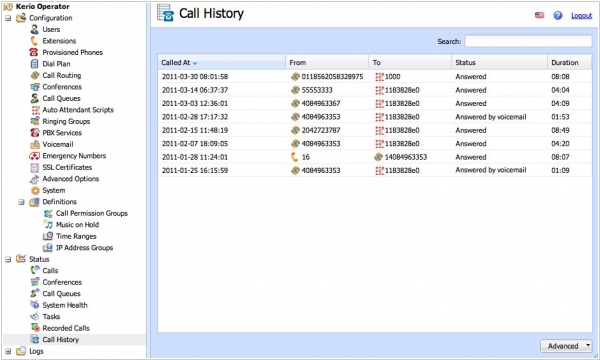600x360 pixels.
Task: Click the Kerio Operator root node
Action: click(42, 7)
